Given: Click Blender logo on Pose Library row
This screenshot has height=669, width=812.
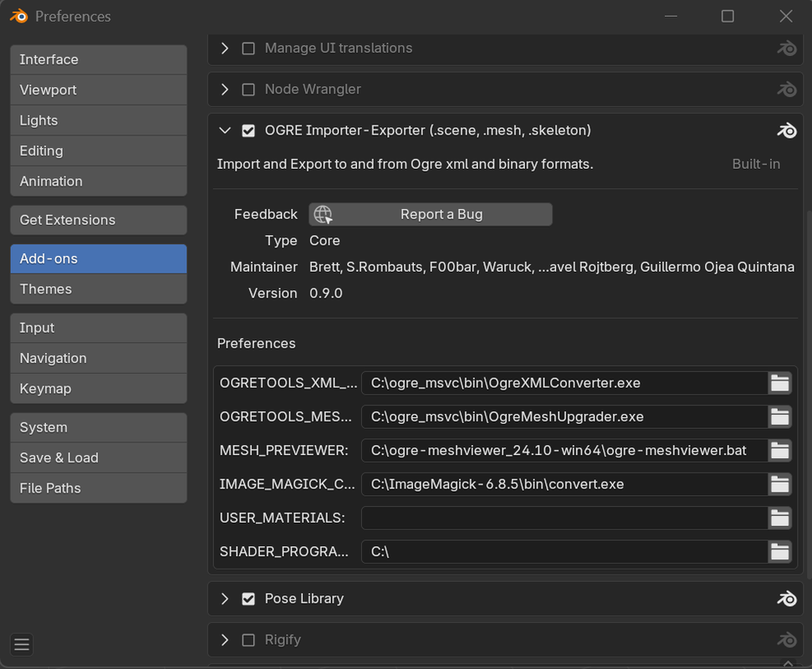Looking at the screenshot, I should tap(787, 599).
